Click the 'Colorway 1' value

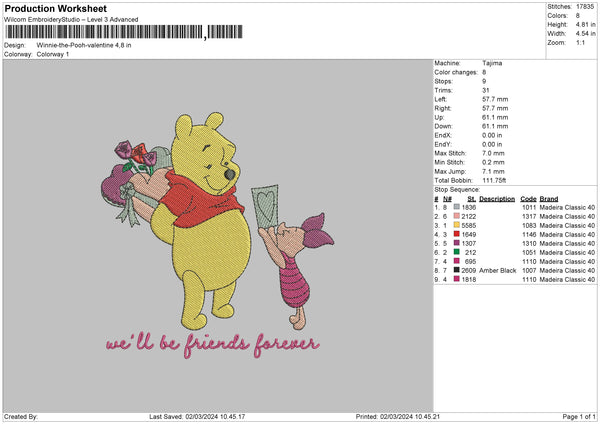(x=53, y=54)
